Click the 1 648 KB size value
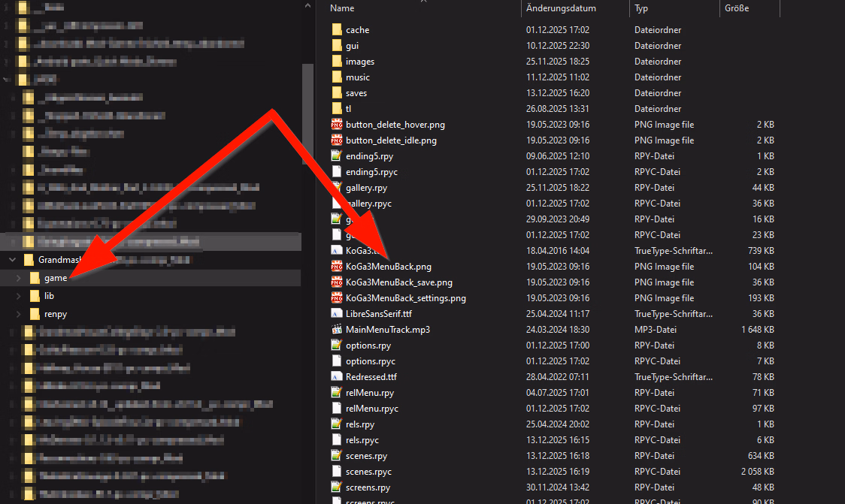 (758, 330)
